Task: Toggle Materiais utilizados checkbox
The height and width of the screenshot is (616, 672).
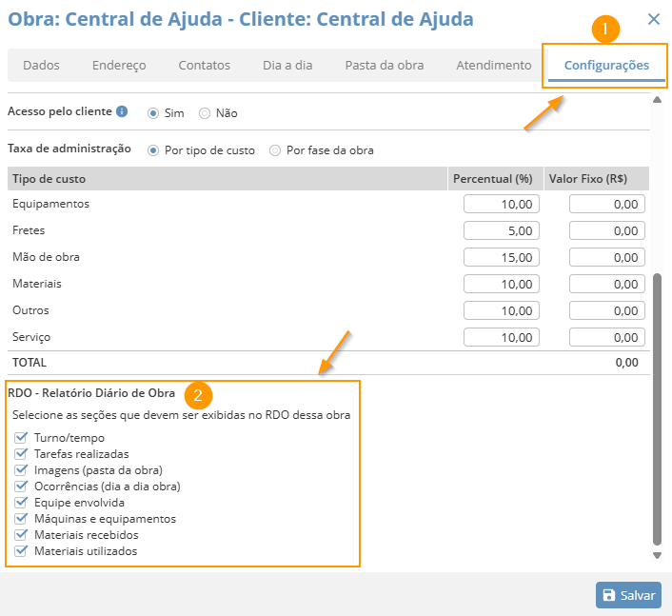Action: pyautogui.click(x=21, y=551)
